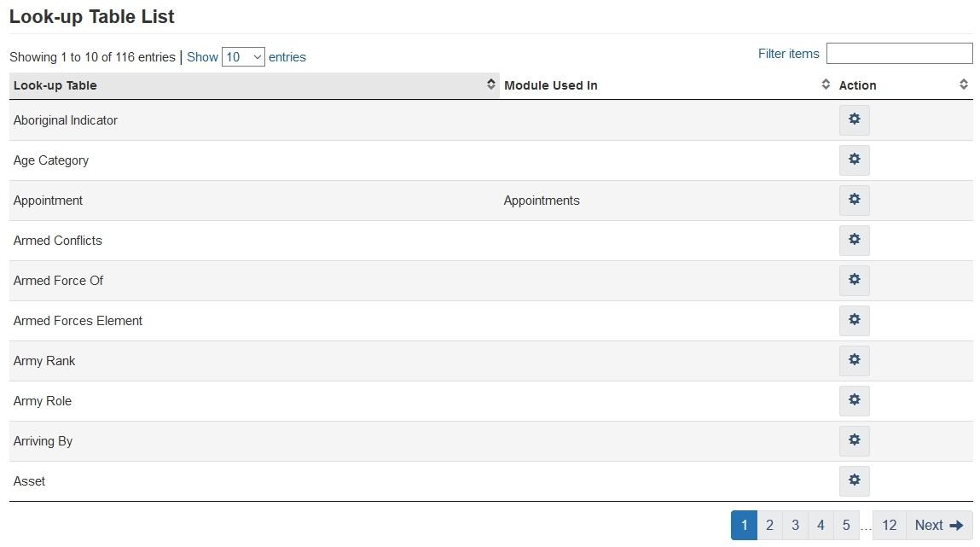The height and width of the screenshot is (547, 980).
Task: Toggle sorting on the Look-up Table column
Action: 490,84
